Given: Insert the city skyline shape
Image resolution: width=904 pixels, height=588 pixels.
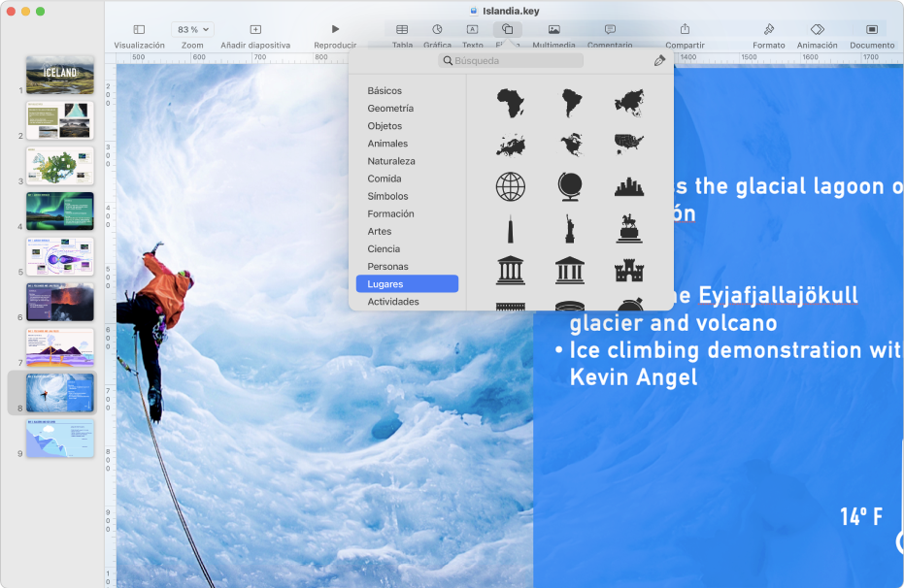Looking at the screenshot, I should (629, 187).
